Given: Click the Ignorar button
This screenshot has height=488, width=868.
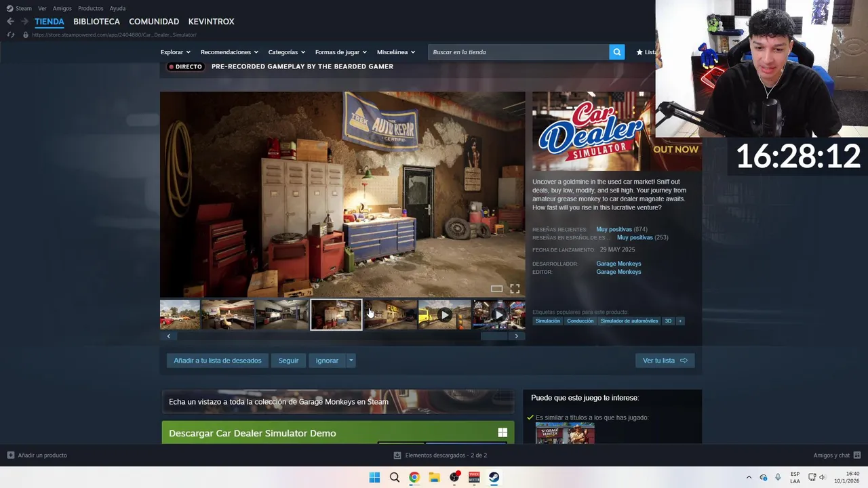Looking at the screenshot, I should 327,361.
